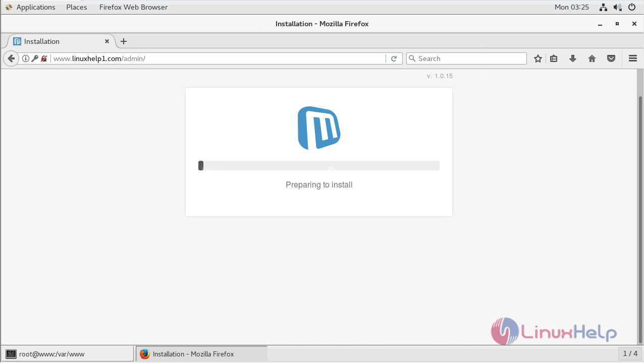Switch to the root@www:/var/www terminal task
The height and width of the screenshot is (363, 644).
(67, 354)
